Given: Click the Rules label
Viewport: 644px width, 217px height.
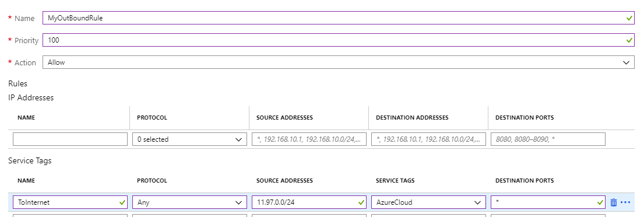Looking at the screenshot, I should pyautogui.click(x=17, y=83).
